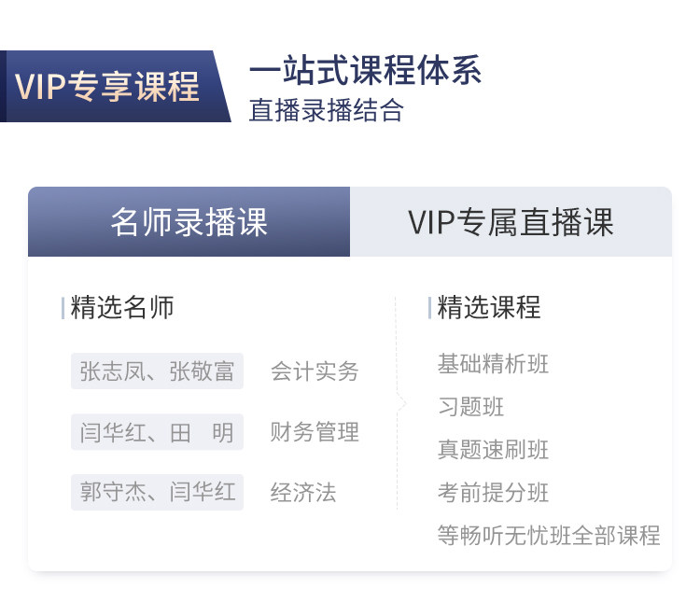Select the 一站式课程体系 heading
Image resolution: width=700 pixels, height=602 pixels.
pyautogui.click(x=366, y=71)
